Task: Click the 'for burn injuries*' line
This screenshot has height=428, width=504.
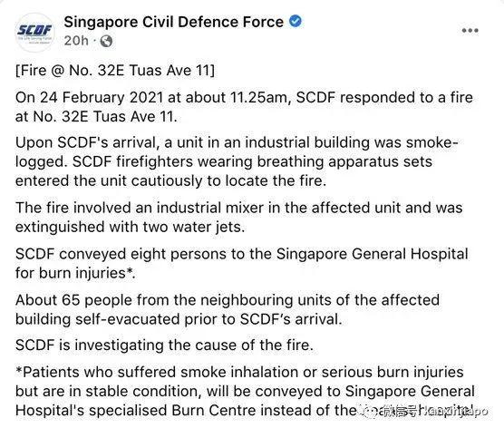Action: coord(75,273)
